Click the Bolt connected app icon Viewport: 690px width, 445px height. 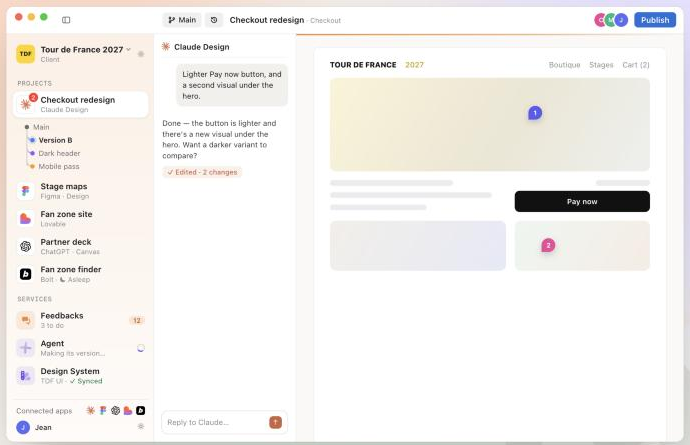tap(140, 411)
